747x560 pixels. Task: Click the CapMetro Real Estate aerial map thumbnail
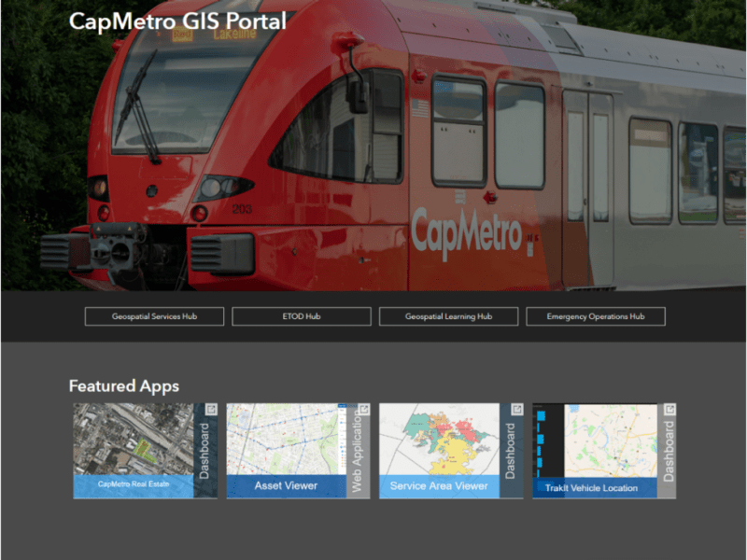[131, 439]
